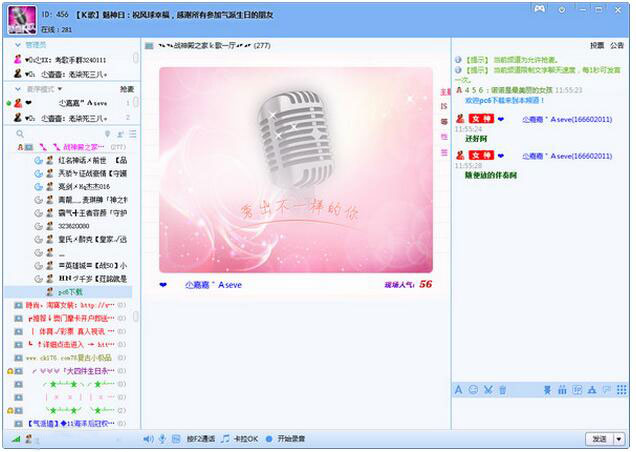Click username link in 11:55:28 message
Screen dimensions: 636x452
(x=567, y=156)
